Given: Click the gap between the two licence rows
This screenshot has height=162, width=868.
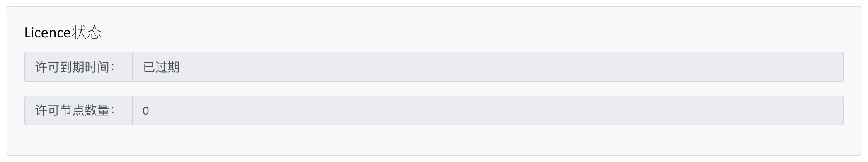Looking at the screenshot, I should pos(434,89).
